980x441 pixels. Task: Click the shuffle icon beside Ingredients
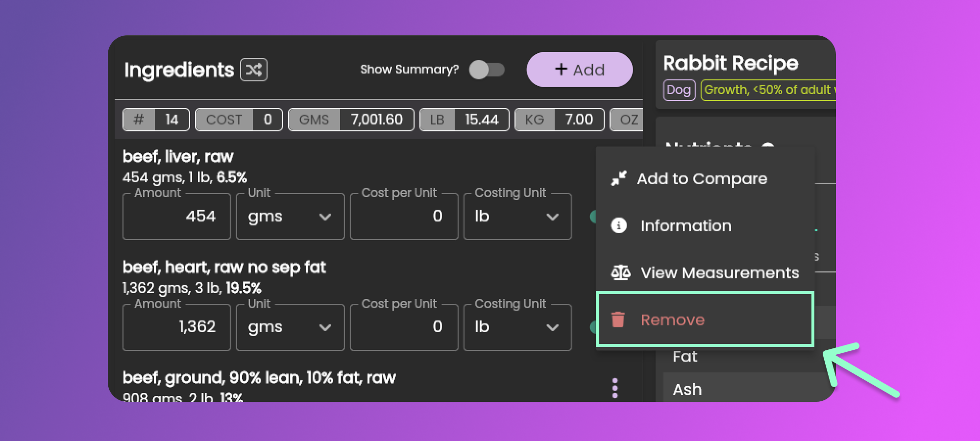pyautogui.click(x=253, y=70)
